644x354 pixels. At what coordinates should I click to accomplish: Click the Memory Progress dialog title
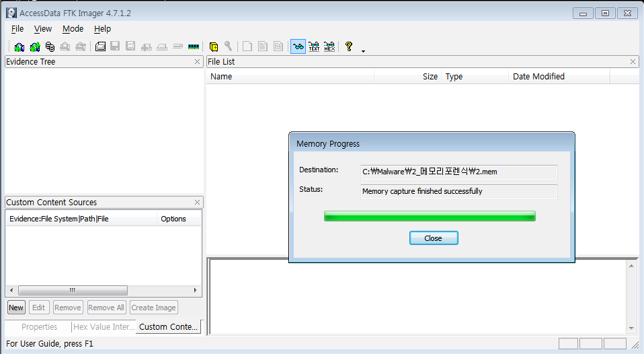328,144
